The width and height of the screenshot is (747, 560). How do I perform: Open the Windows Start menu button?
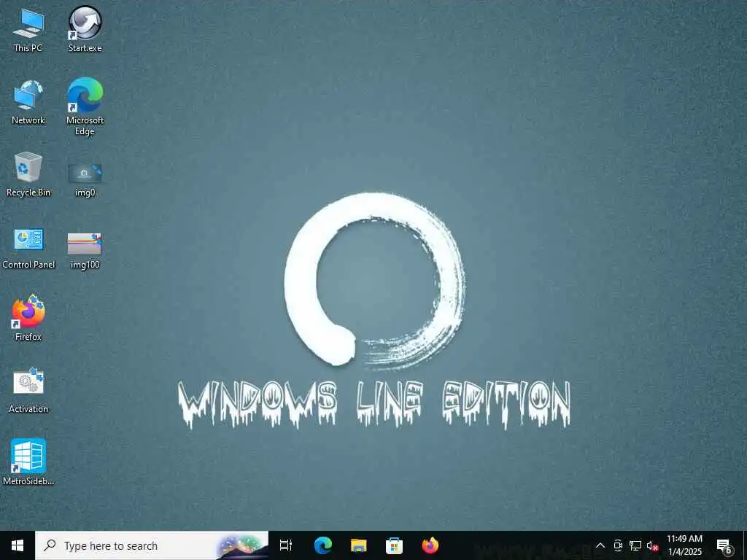(18, 545)
